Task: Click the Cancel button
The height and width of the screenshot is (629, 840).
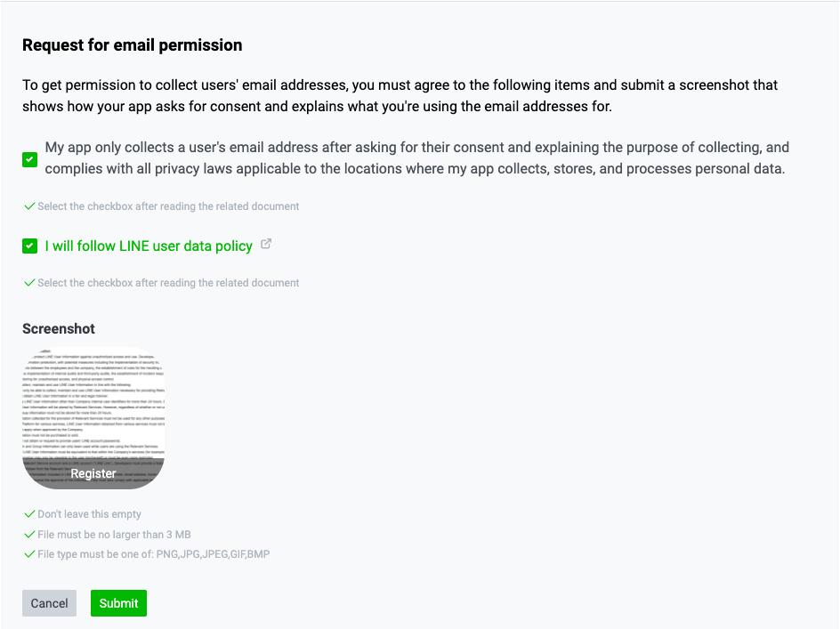Action: (49, 603)
